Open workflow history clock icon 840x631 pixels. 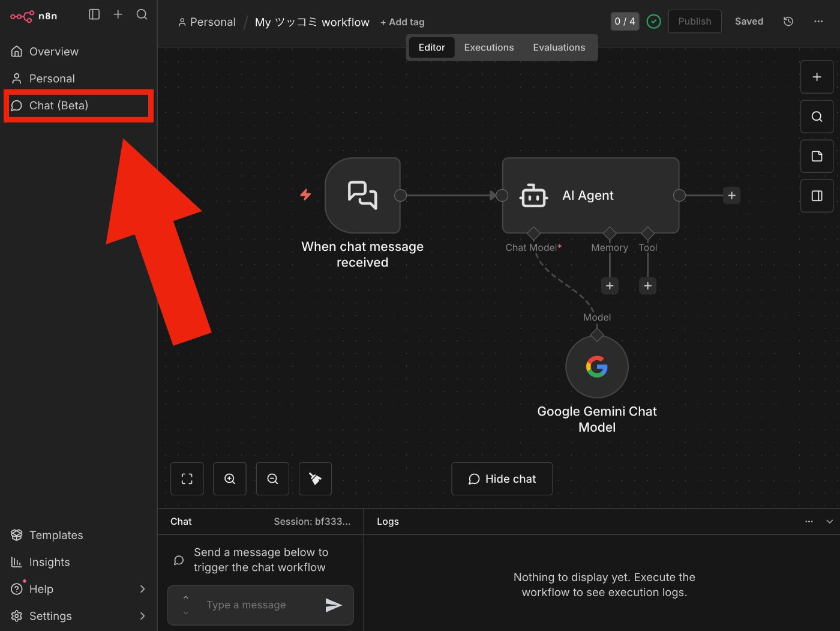pyautogui.click(x=788, y=22)
